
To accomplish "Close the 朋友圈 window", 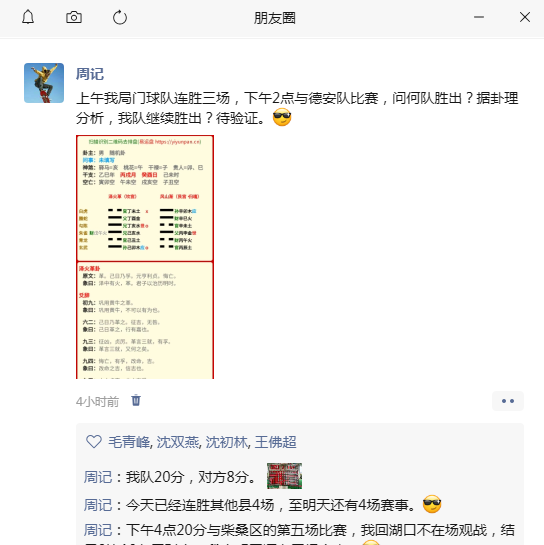I will (x=525, y=17).
